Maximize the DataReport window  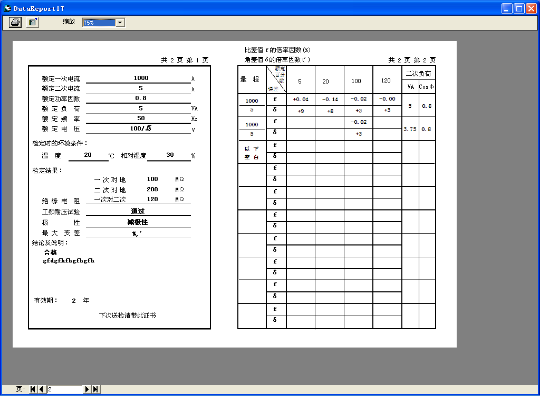pyautogui.click(x=519, y=8)
